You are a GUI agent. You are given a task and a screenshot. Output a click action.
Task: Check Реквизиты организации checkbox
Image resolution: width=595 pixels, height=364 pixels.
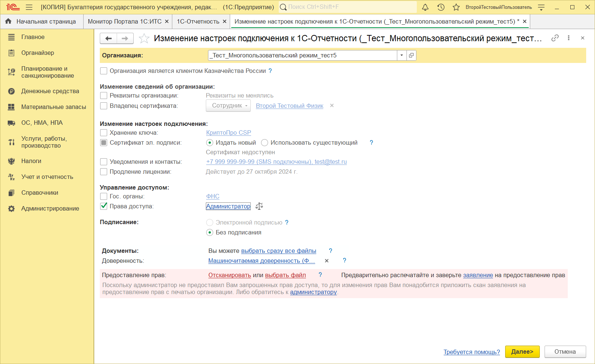[x=104, y=96]
